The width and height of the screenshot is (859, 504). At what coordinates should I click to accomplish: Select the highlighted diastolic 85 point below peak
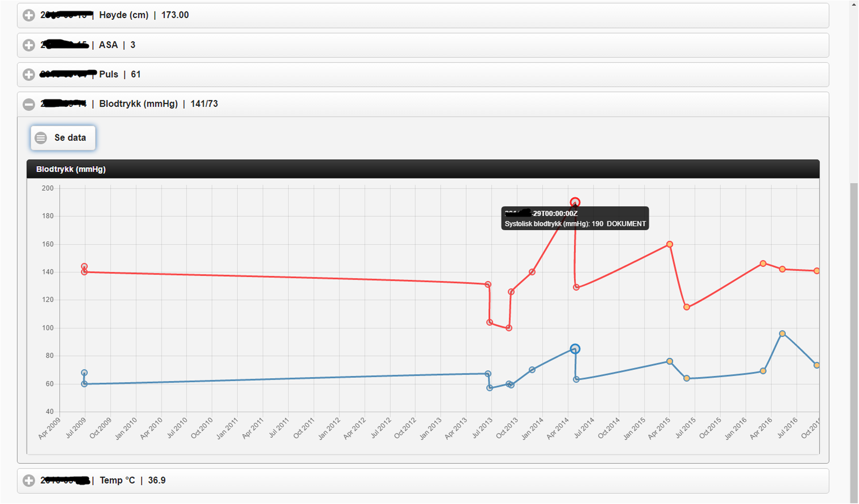(575, 349)
